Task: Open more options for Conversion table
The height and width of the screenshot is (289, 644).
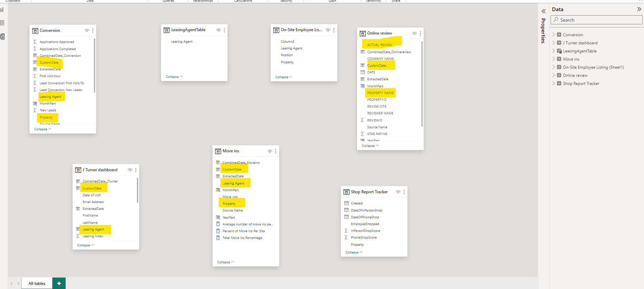Action: click(93, 30)
